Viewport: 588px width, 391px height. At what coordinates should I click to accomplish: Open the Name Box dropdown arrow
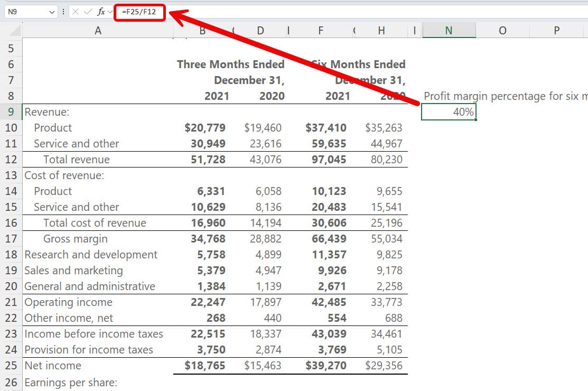pyautogui.click(x=52, y=12)
